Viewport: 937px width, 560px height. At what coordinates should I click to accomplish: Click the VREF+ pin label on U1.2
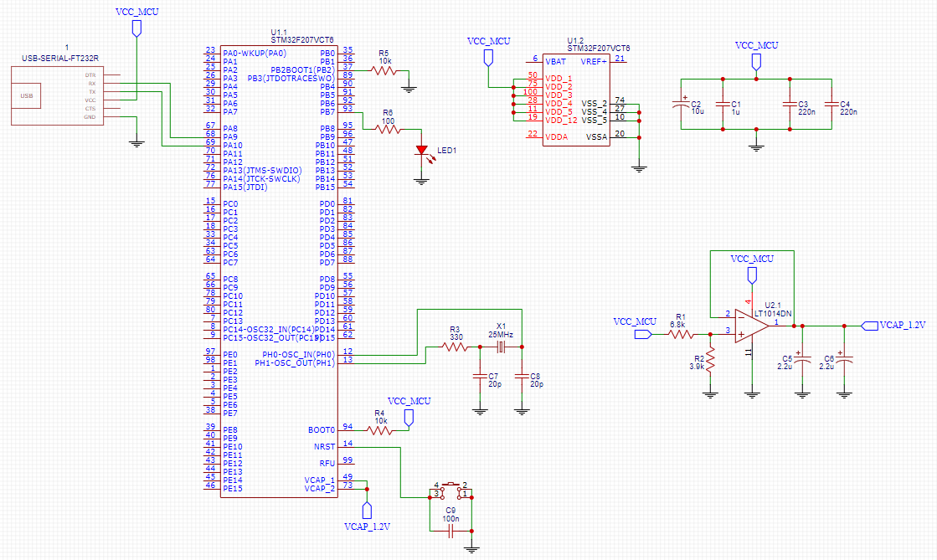click(x=594, y=62)
